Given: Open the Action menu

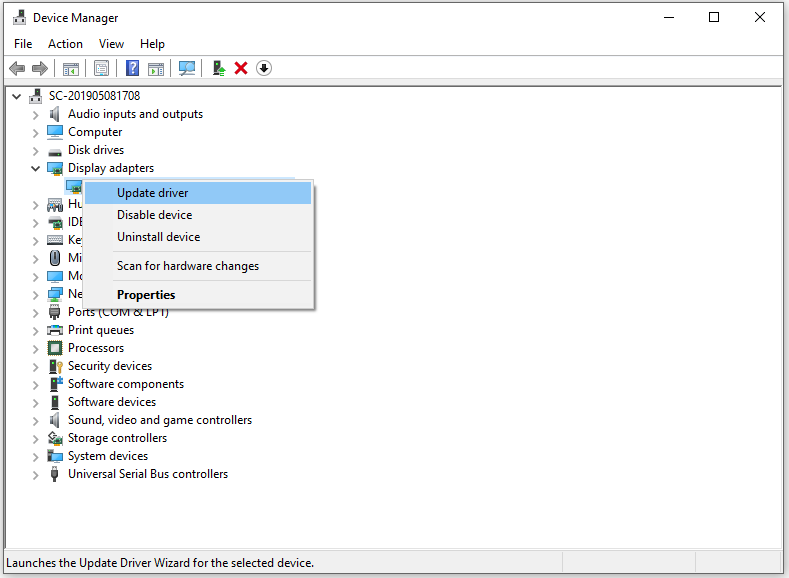Looking at the screenshot, I should pos(65,44).
